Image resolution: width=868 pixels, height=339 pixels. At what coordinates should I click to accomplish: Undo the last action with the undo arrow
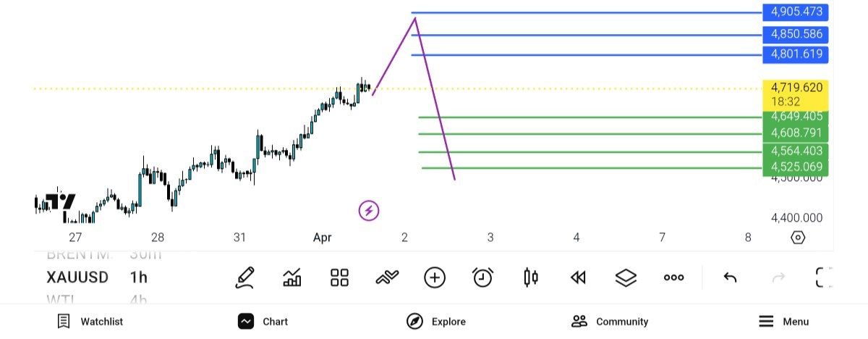coord(731,277)
